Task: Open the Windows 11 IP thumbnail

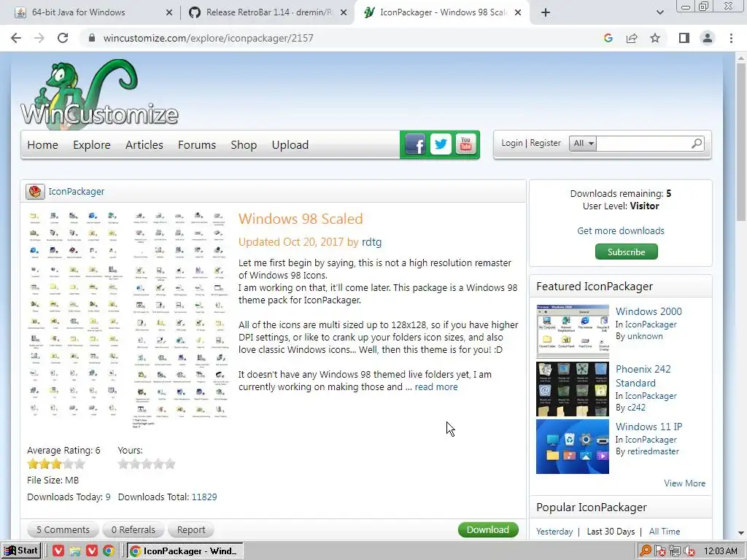Action: click(573, 446)
